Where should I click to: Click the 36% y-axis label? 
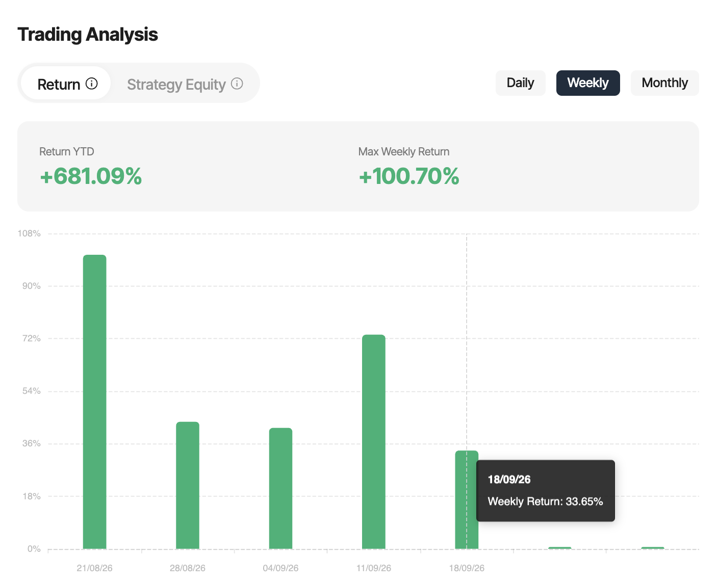[x=31, y=443]
